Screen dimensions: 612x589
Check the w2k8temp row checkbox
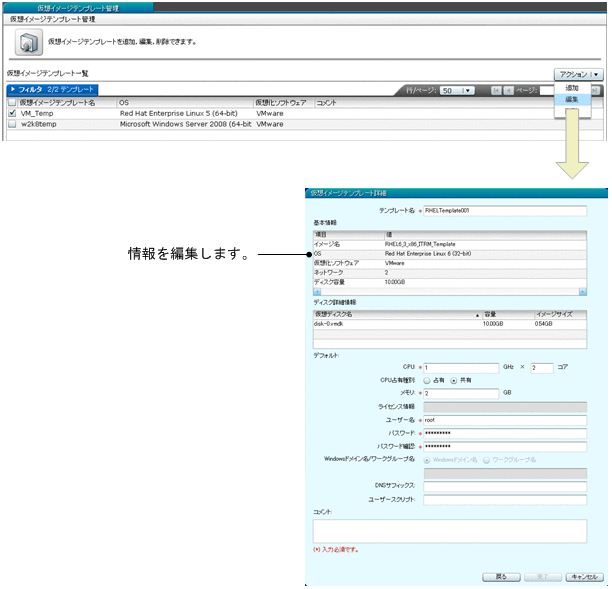click(12, 125)
